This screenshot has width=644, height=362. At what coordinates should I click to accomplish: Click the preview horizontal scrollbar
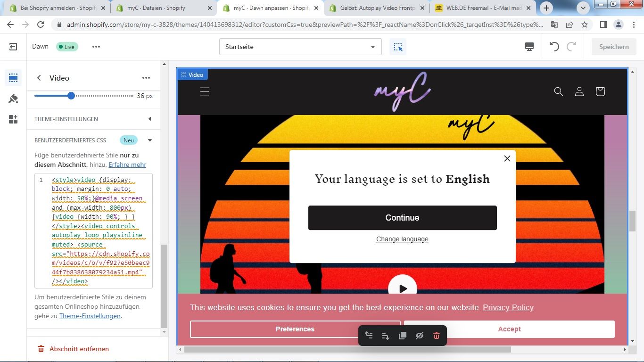pyautogui.click(x=347, y=350)
